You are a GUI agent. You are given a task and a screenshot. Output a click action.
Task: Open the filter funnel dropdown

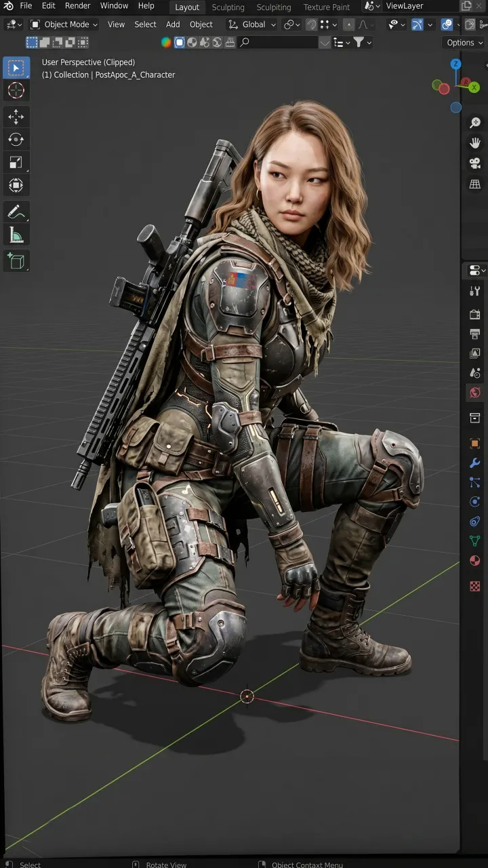(364, 42)
